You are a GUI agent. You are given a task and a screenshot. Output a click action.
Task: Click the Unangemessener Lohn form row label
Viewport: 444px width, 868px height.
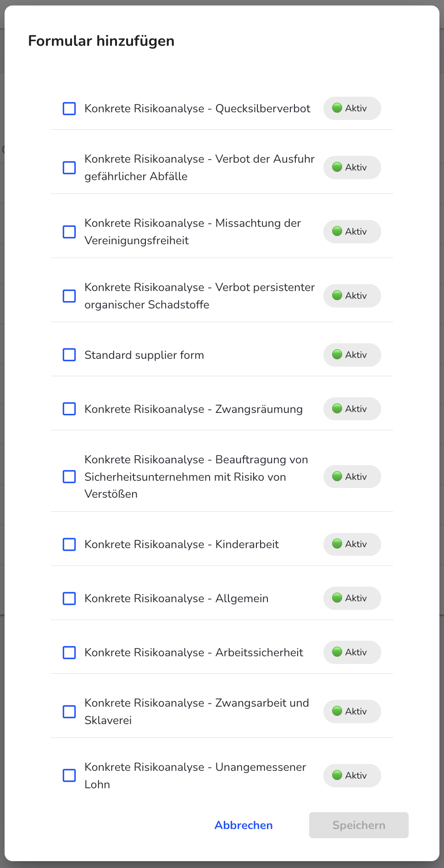pyautogui.click(x=195, y=775)
